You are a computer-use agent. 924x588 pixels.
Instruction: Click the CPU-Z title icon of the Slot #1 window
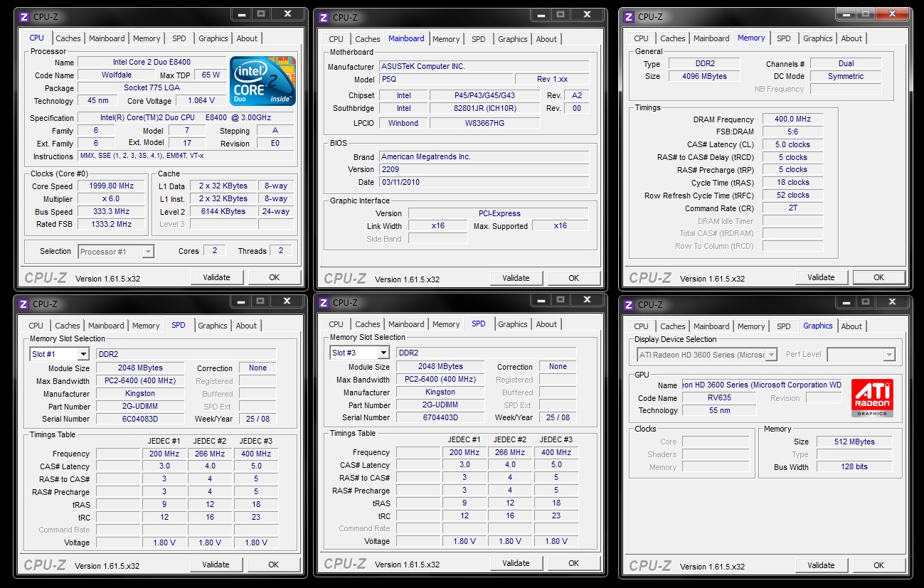click(x=23, y=304)
